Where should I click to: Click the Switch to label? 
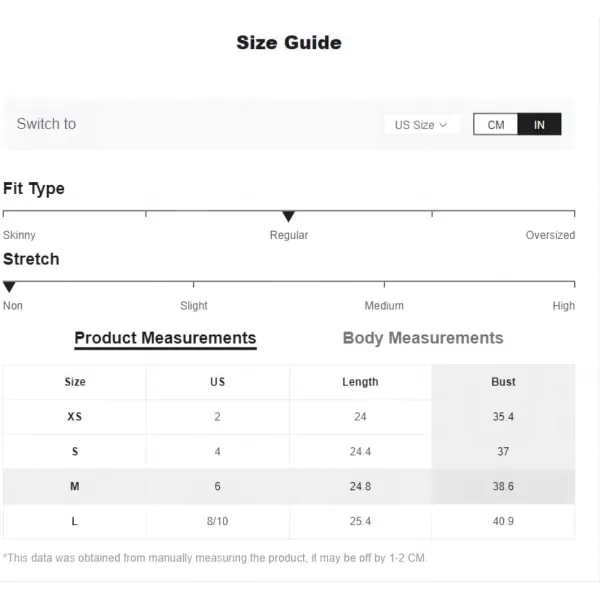(x=46, y=124)
